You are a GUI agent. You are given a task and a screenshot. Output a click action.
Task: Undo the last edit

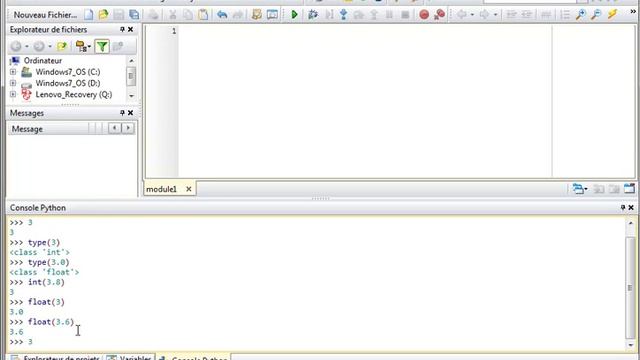point(222,15)
